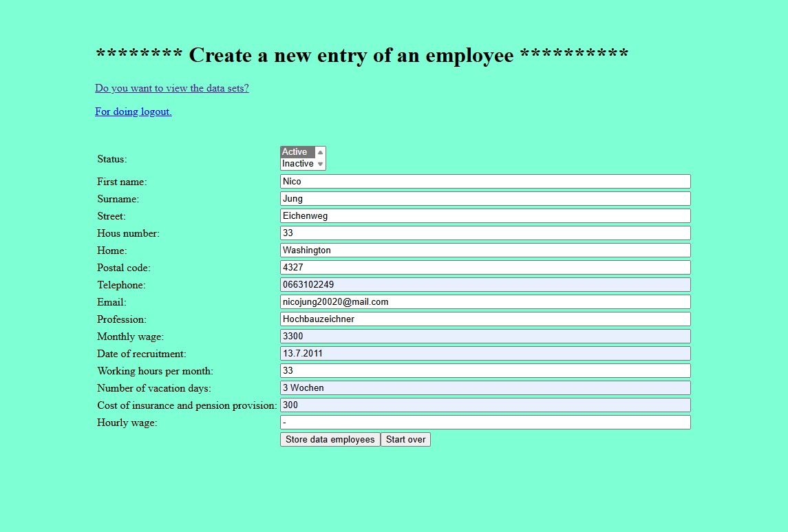Screen dimensions: 788x532
Task: Click the Working hours per month field
Action: tap(485, 371)
